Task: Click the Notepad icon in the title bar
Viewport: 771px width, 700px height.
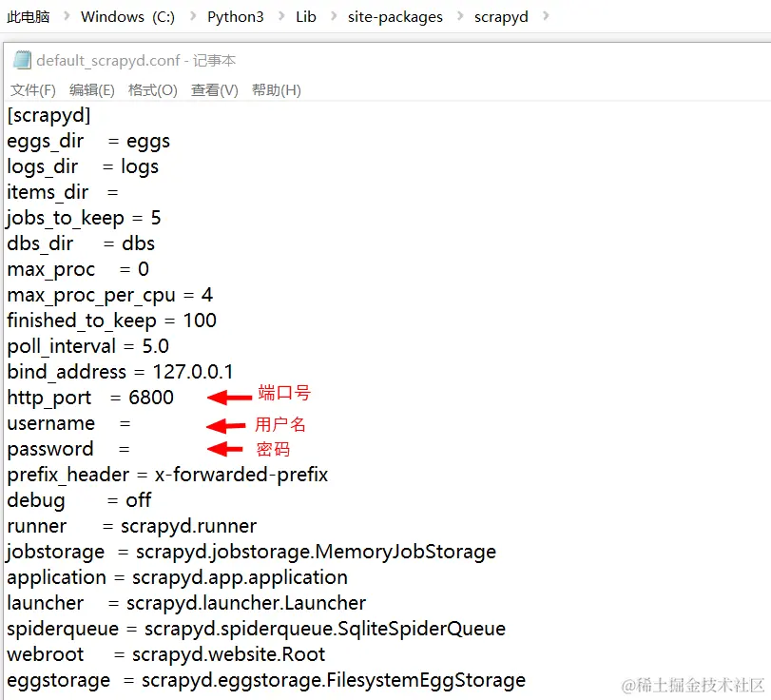Action: point(22,60)
